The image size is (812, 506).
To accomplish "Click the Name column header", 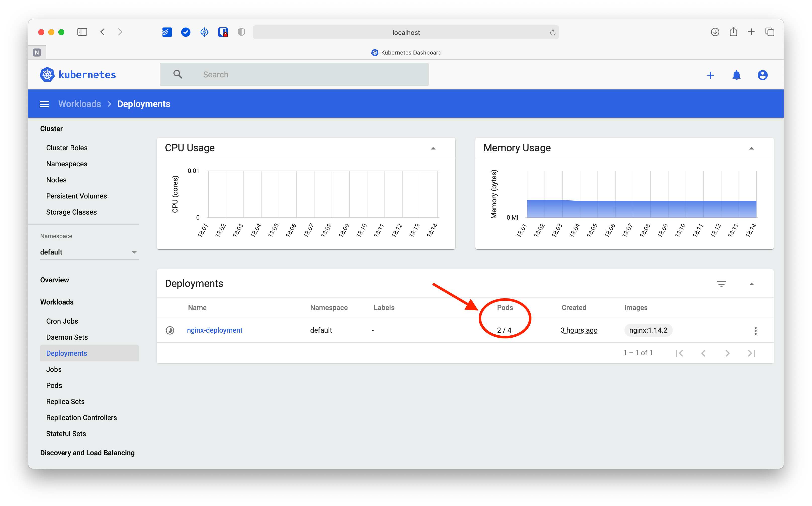I will point(197,307).
